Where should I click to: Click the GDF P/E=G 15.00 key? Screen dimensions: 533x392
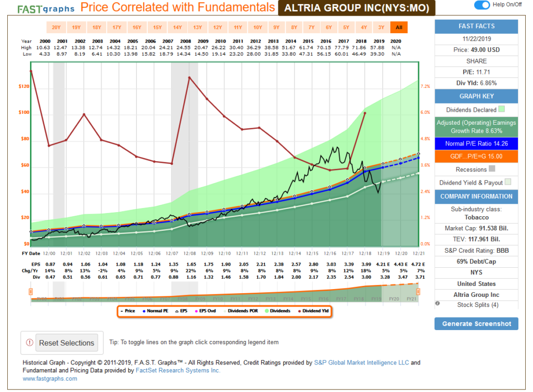[x=477, y=156]
